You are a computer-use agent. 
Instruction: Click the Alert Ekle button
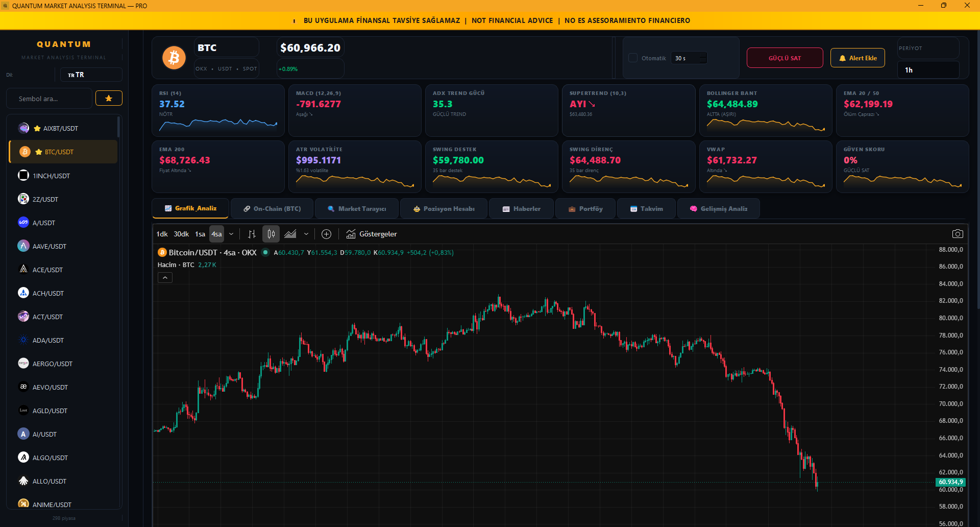click(x=857, y=58)
